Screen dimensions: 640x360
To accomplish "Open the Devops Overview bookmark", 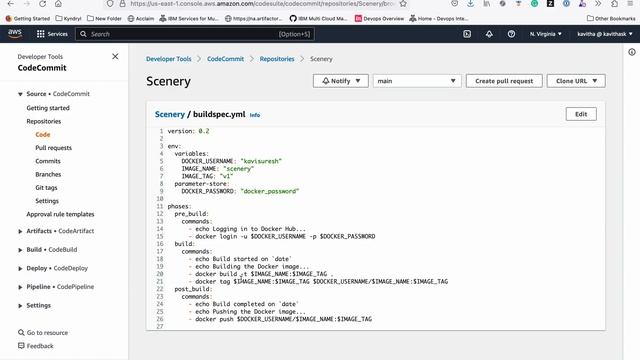I will click(379, 18).
